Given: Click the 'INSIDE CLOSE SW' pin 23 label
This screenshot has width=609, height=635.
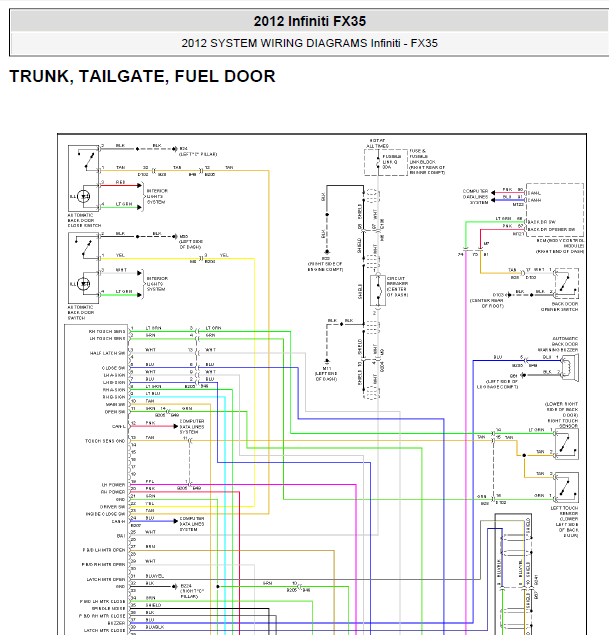Looking at the screenshot, I should coord(106,514).
